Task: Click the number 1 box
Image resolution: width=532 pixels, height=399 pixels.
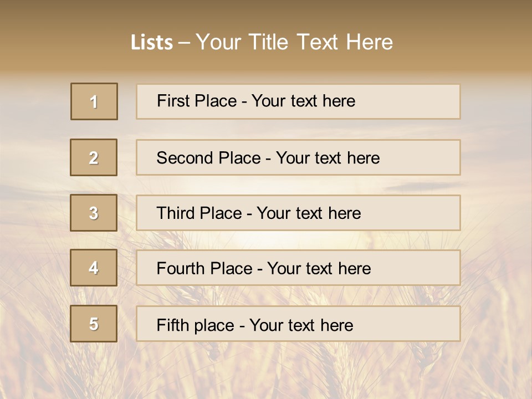Action: (94, 101)
